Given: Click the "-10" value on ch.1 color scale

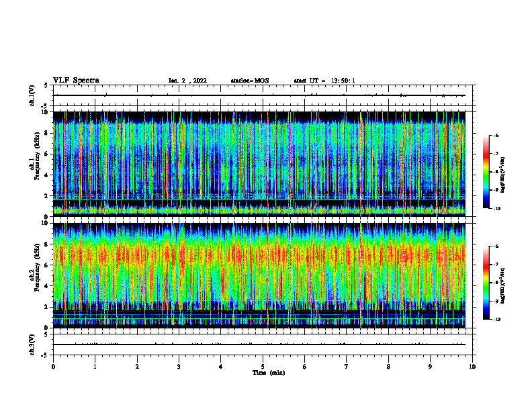Looking at the screenshot, I should pos(496,209).
